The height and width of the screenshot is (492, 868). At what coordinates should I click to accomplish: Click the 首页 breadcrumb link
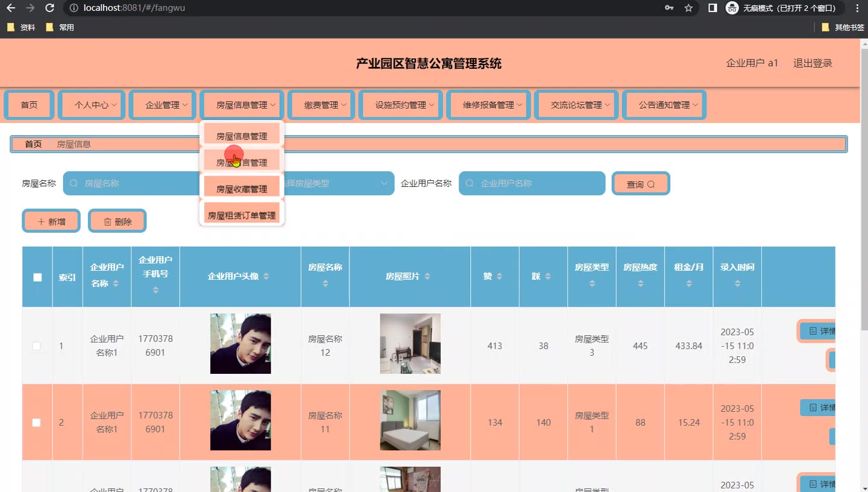pyautogui.click(x=33, y=144)
